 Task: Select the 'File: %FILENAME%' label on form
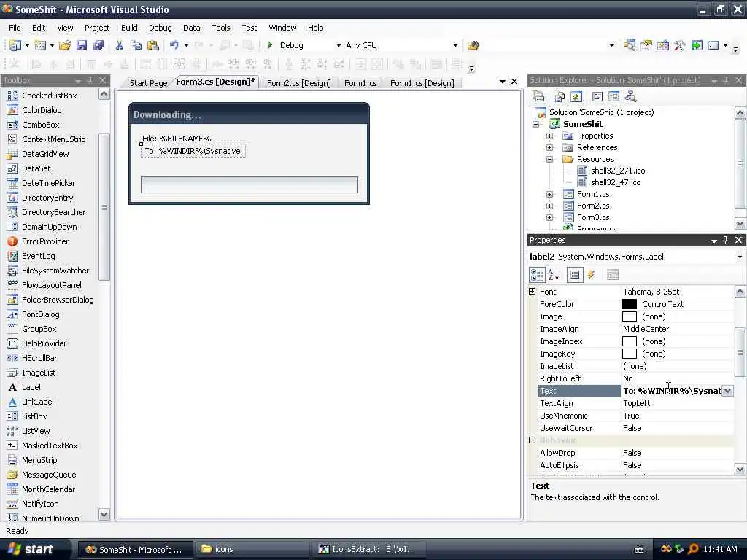click(x=177, y=139)
